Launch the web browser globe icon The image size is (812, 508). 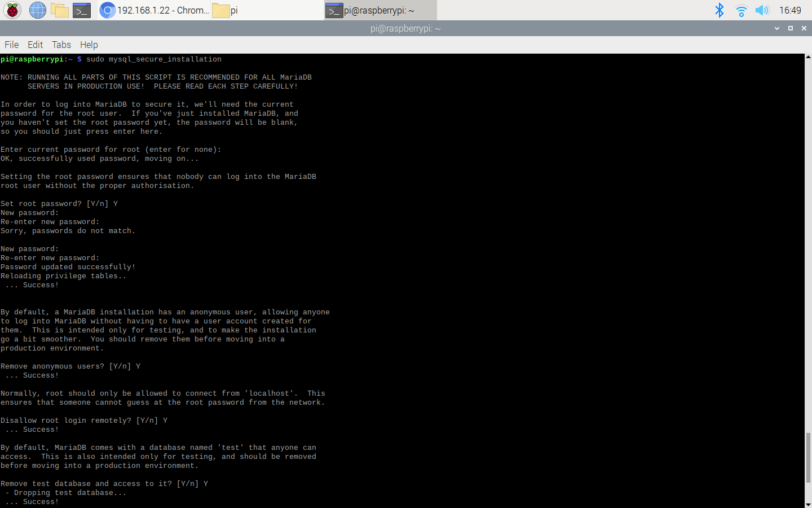38,10
